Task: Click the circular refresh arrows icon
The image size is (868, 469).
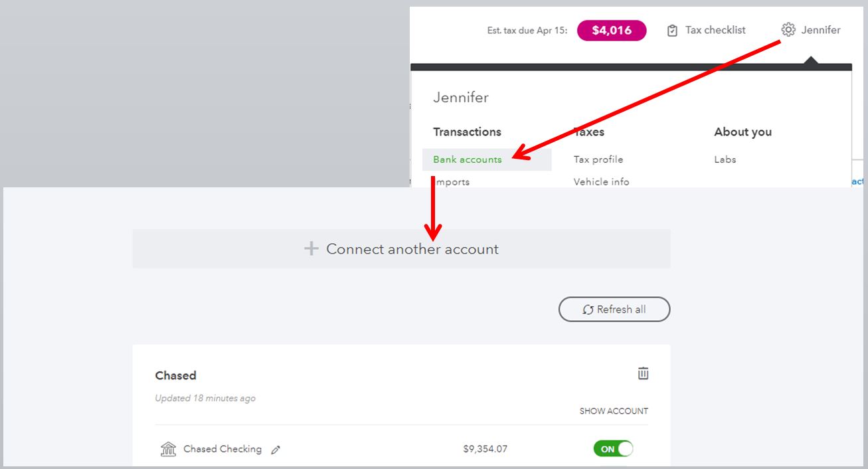Action: click(x=588, y=310)
